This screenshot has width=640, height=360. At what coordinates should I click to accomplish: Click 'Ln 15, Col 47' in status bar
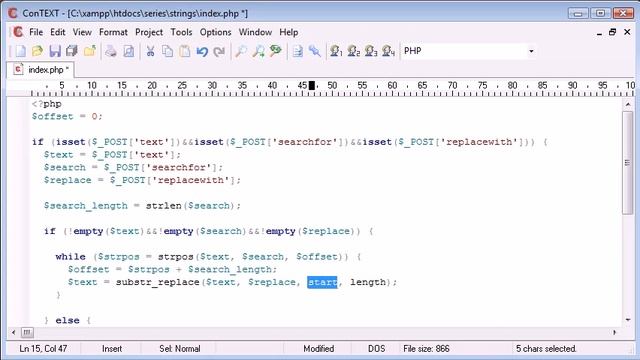click(x=43, y=349)
